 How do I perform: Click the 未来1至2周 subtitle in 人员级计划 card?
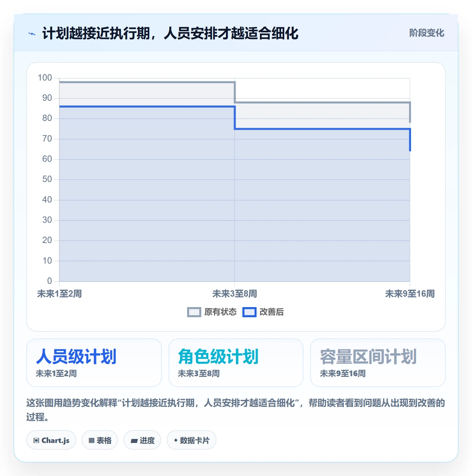pyautogui.click(x=56, y=374)
